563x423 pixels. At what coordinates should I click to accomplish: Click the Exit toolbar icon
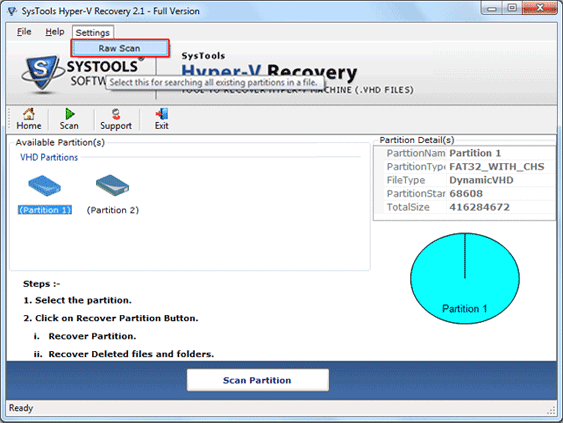(x=162, y=119)
